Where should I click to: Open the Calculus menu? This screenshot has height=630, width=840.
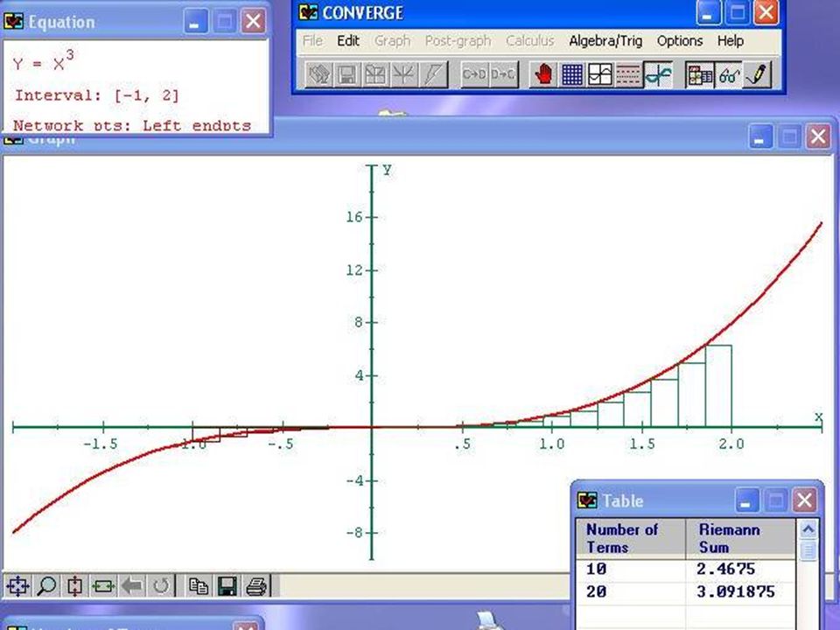[530, 41]
